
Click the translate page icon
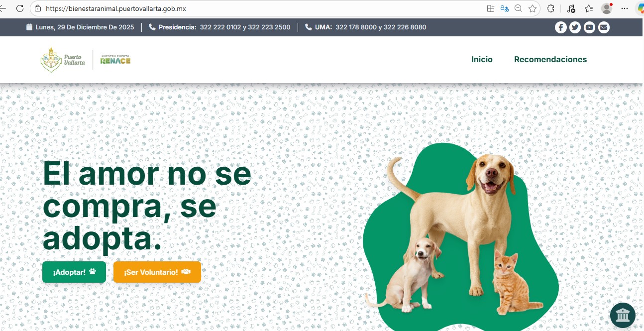click(505, 8)
